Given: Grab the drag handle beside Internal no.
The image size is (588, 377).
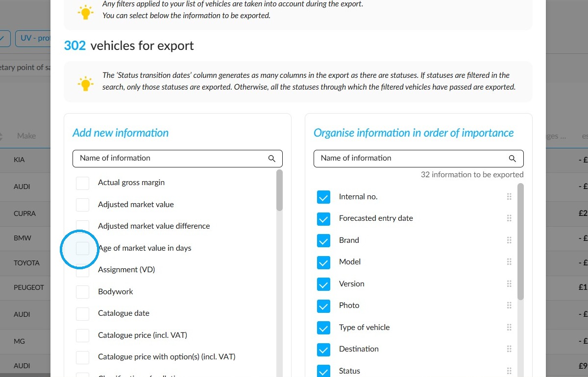Looking at the screenshot, I should [509, 197].
